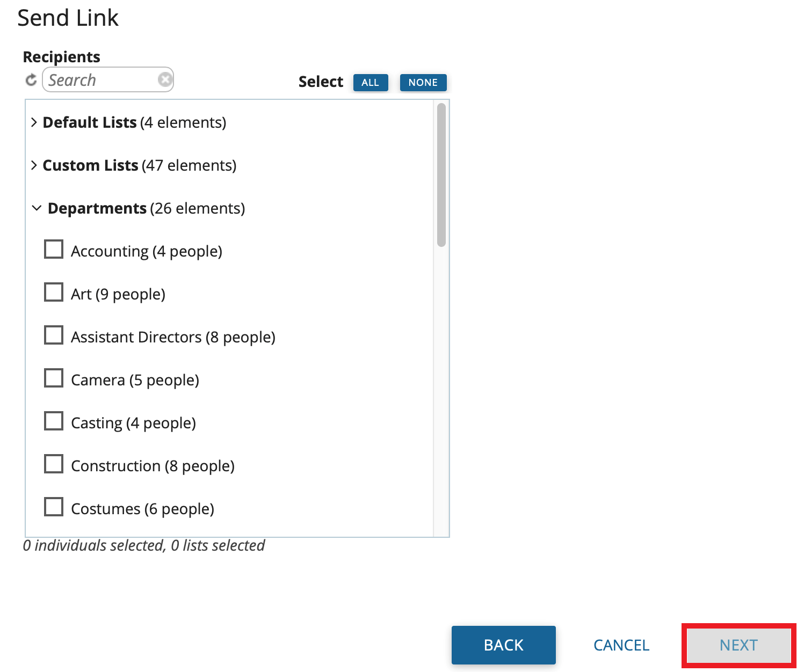The height and width of the screenshot is (672, 797).
Task: Expand the Custom Lists section
Action: (35, 165)
